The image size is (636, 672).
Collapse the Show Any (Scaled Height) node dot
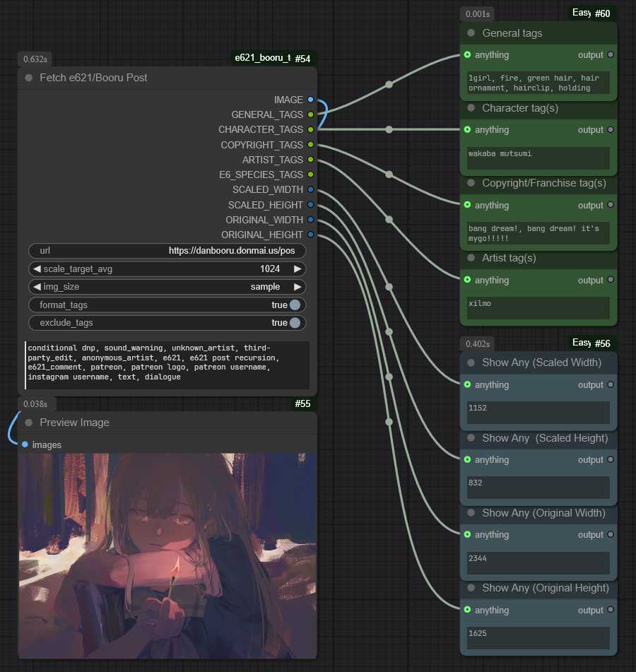(x=471, y=438)
